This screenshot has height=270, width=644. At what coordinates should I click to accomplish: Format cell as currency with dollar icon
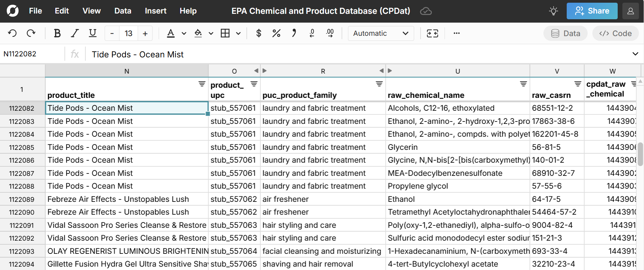259,33
